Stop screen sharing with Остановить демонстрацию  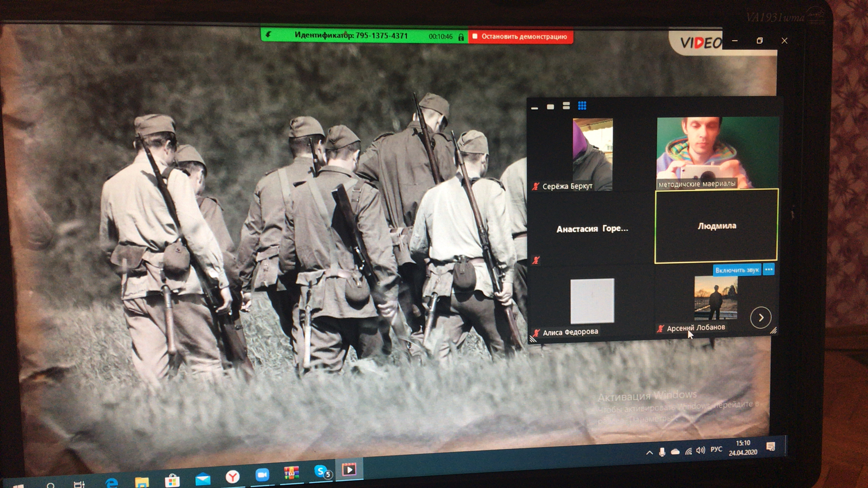pos(520,37)
